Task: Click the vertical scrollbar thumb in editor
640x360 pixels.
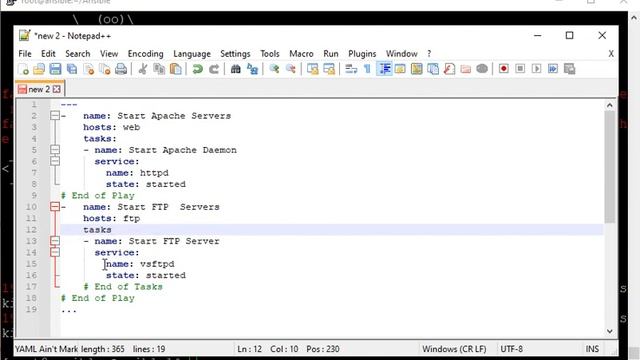Action: (609, 167)
